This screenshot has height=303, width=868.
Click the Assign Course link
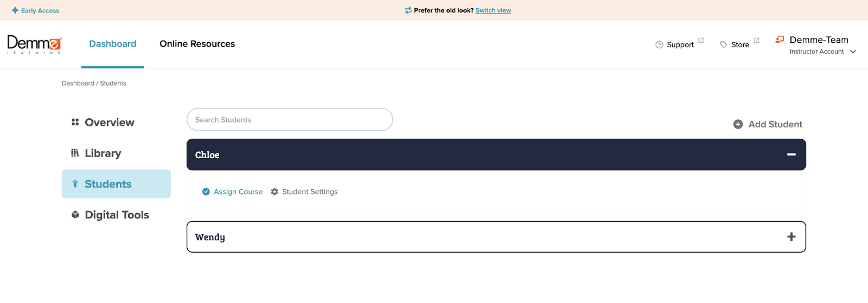(238, 192)
